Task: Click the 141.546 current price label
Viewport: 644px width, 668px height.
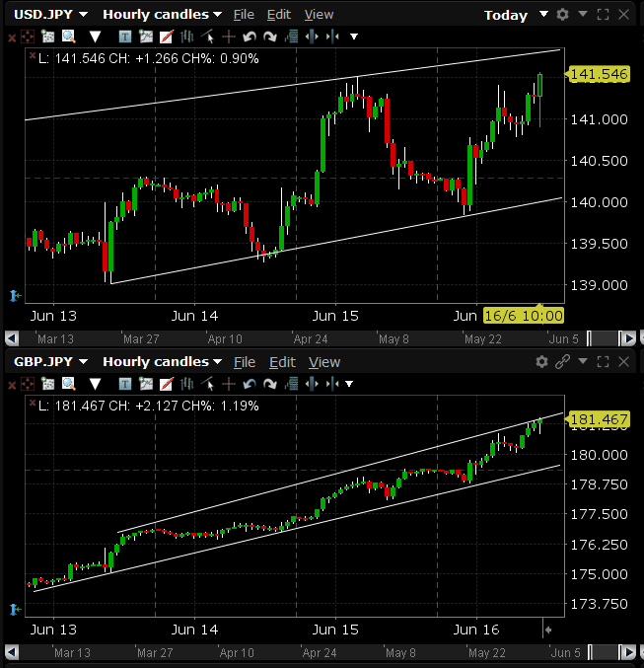Action: [598, 75]
